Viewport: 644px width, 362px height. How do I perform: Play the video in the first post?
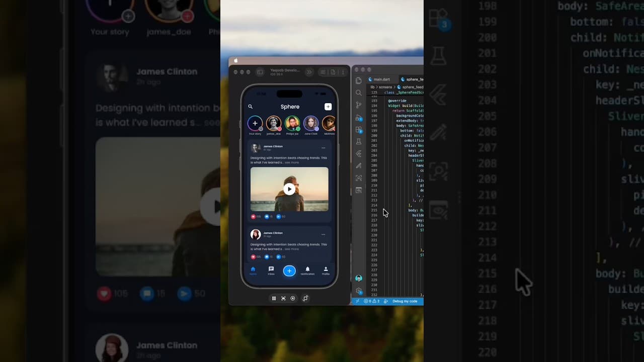pos(289,189)
